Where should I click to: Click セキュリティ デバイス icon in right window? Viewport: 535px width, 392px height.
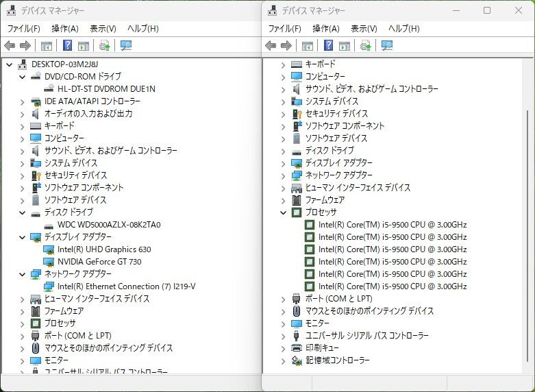(297, 114)
